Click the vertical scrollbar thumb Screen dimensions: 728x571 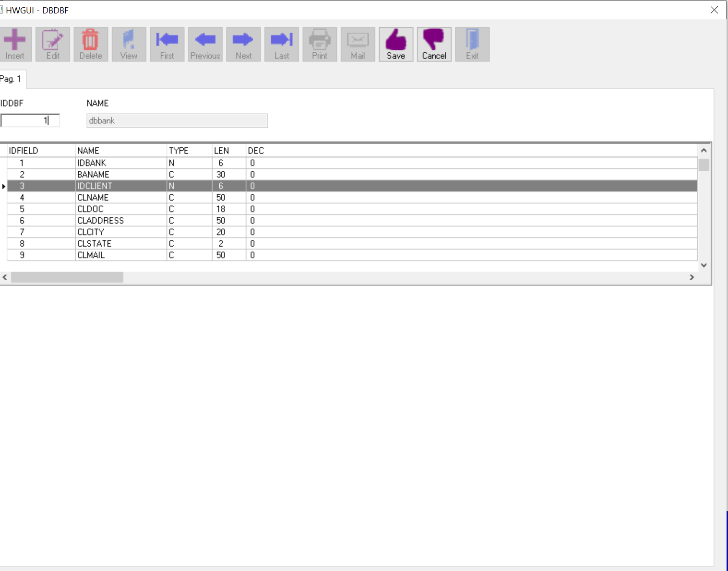[704, 165]
